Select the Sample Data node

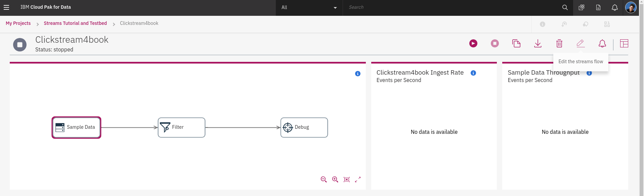(76, 127)
